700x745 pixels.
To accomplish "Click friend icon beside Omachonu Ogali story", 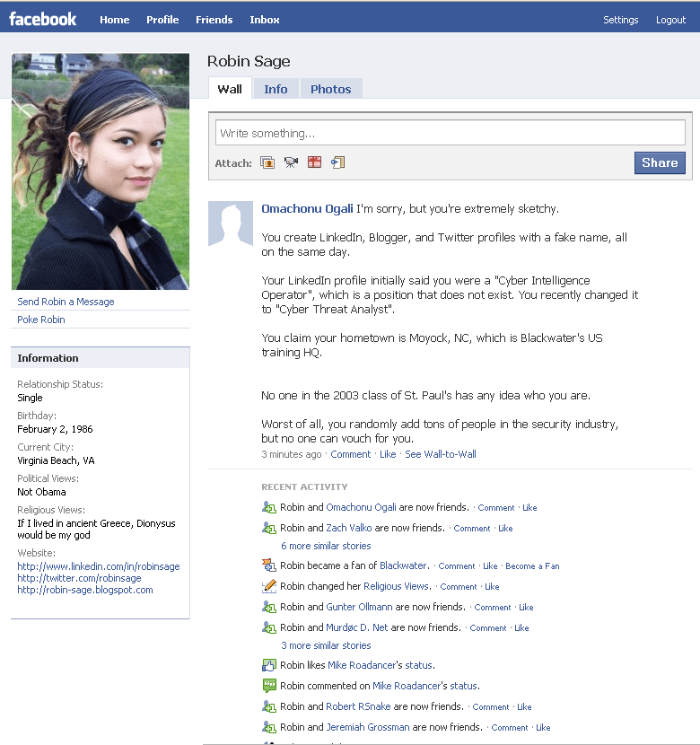I will coord(269,507).
